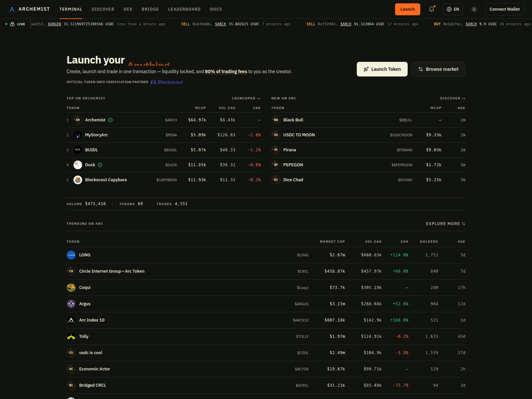Click the Bridged CRCL BC avatar

(71, 385)
